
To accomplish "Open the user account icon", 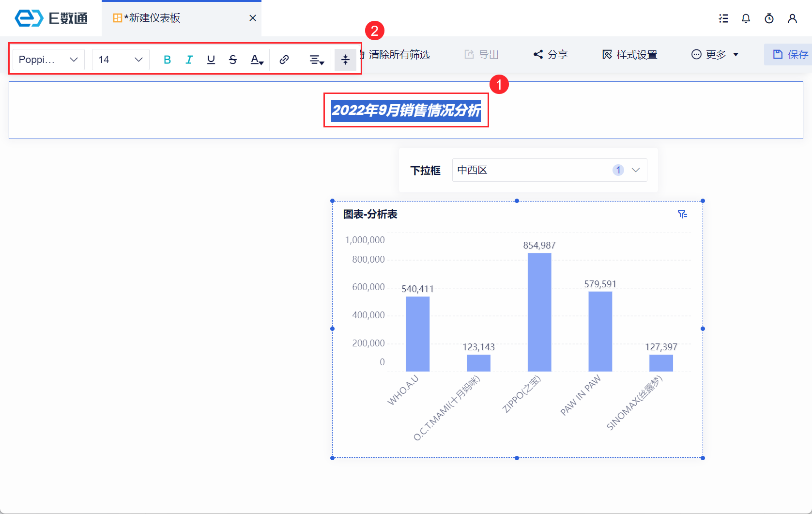I will click(x=792, y=18).
